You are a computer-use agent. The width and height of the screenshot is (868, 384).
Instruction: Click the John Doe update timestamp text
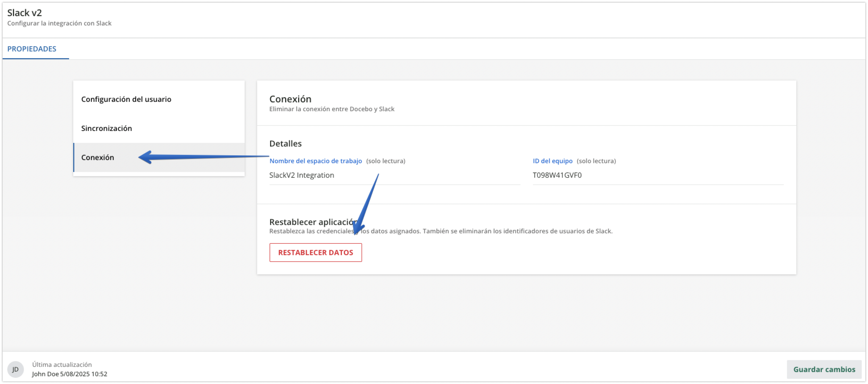click(69, 374)
